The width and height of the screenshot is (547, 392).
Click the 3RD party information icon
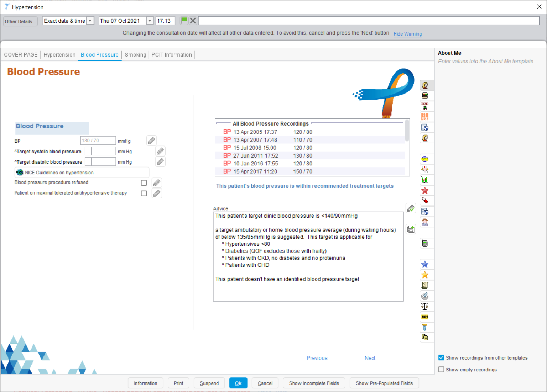coord(426,106)
